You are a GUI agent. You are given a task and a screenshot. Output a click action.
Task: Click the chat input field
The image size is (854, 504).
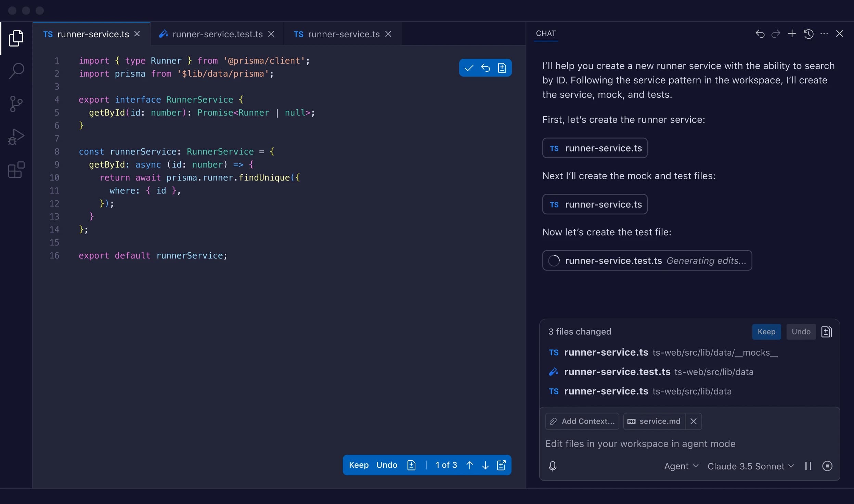tap(667, 443)
